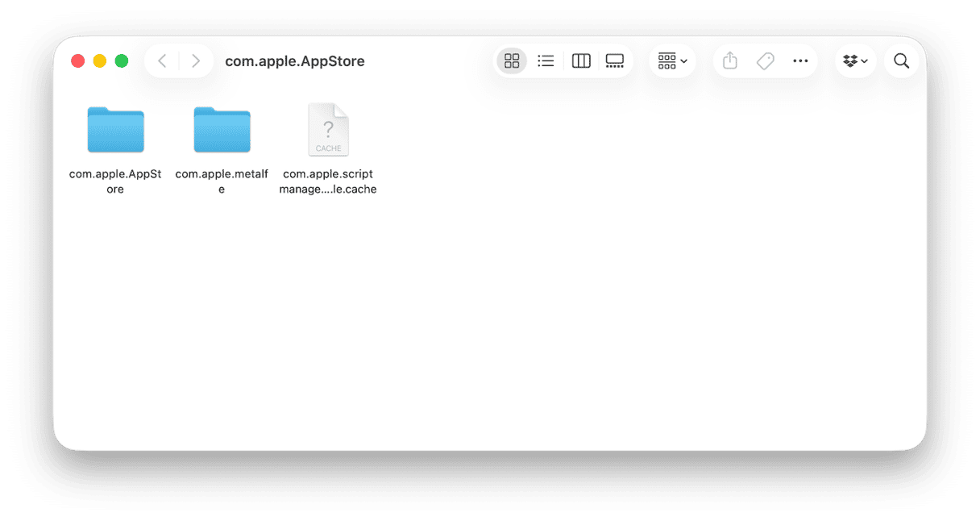Go forward with the right chevron
Image resolution: width=980 pixels, height=521 pixels.
196,61
